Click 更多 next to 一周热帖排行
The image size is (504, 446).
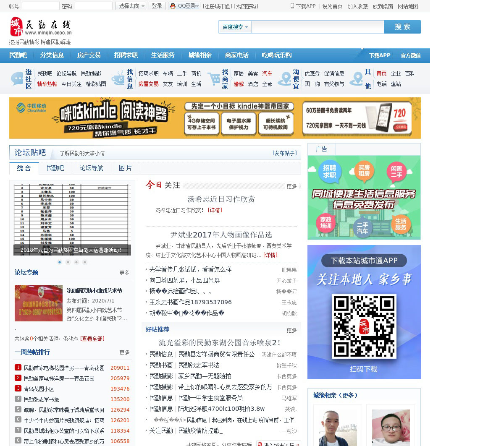124,352
